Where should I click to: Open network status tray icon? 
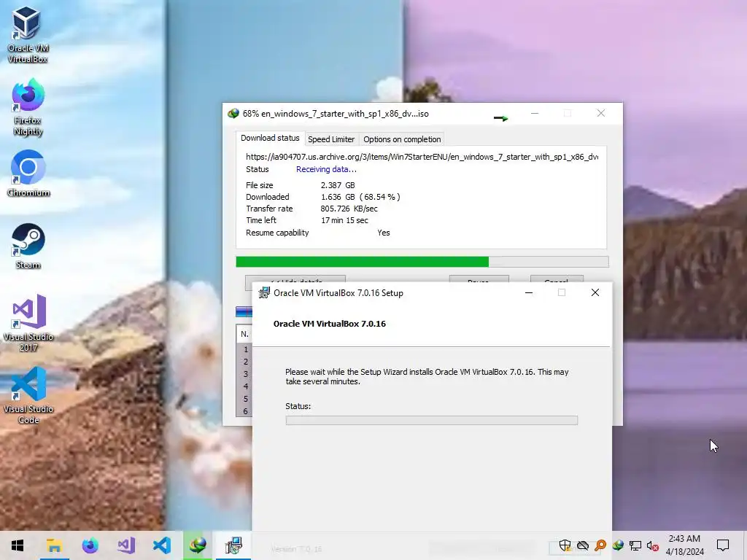[635, 545]
